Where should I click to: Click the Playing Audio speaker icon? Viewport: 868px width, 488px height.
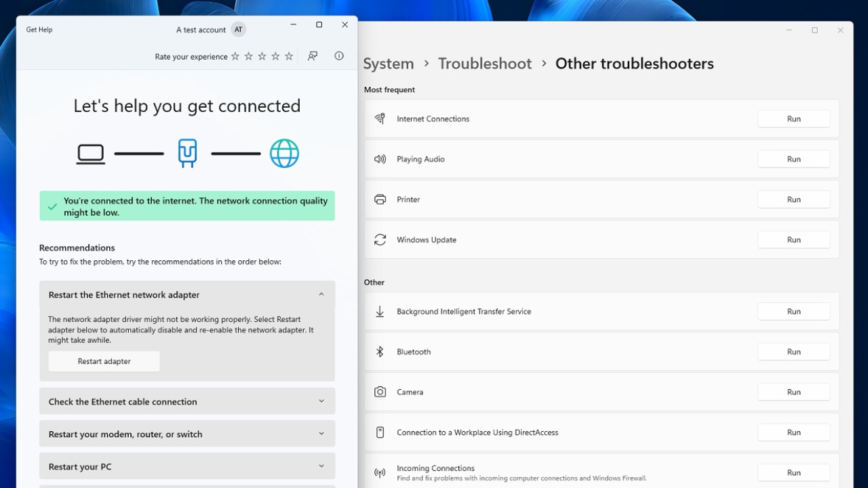pos(380,159)
